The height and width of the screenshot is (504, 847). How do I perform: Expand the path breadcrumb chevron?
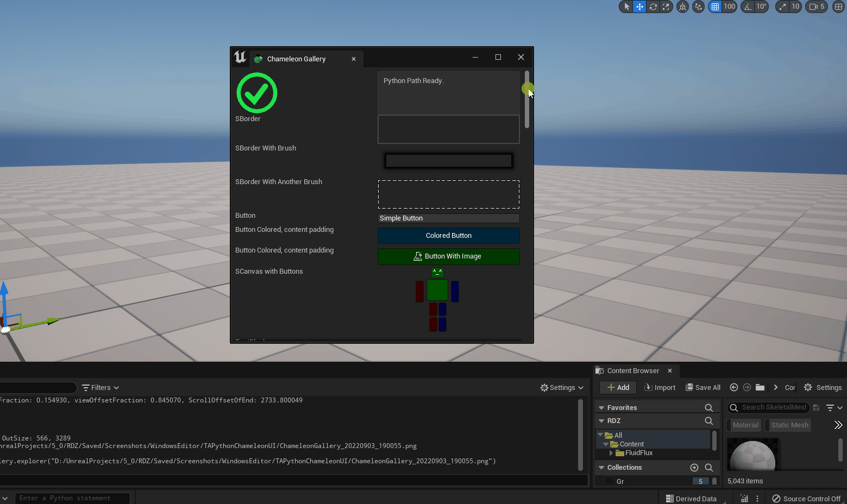coord(775,387)
